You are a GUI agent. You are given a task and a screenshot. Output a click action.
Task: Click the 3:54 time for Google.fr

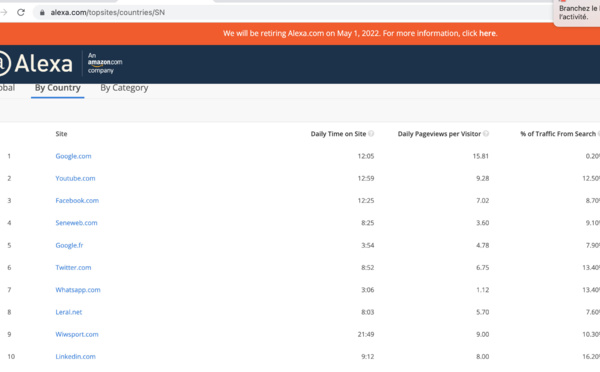(x=368, y=245)
